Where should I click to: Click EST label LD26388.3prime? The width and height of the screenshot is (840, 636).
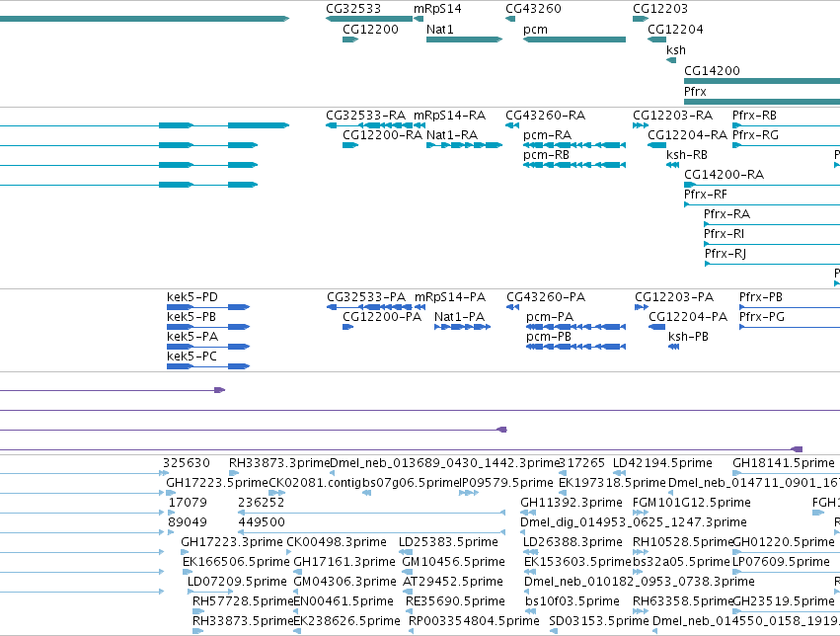[x=573, y=542]
